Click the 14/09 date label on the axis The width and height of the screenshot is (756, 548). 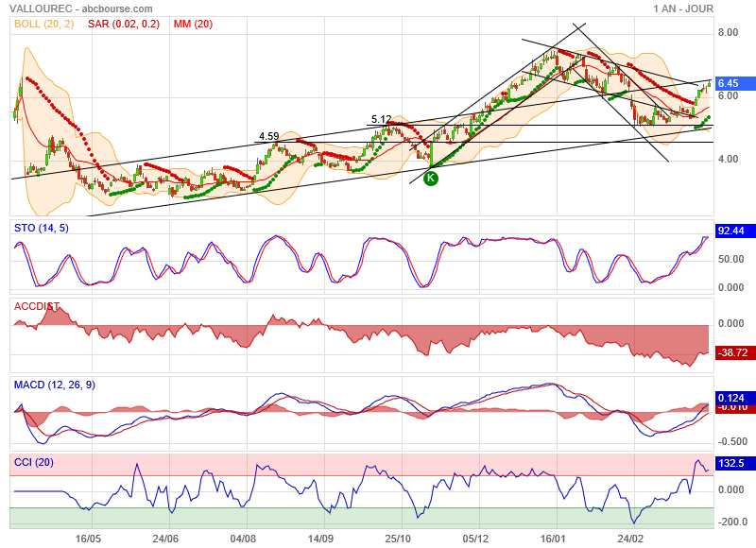tap(320, 539)
